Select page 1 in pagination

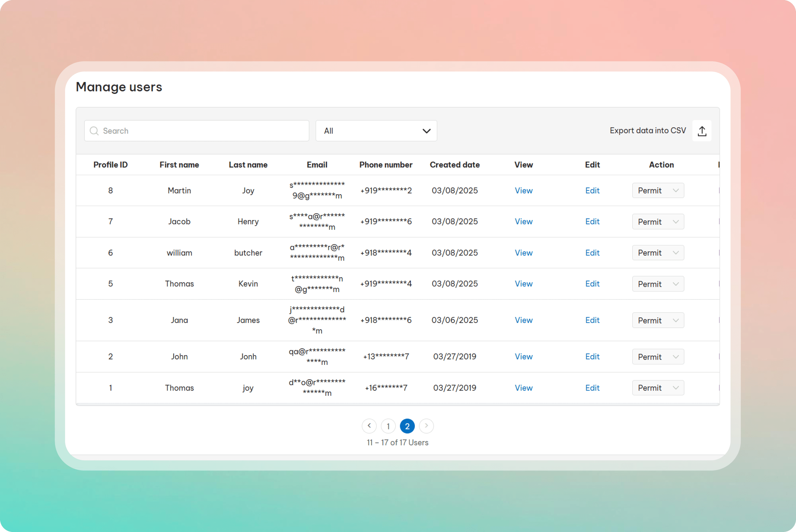coord(388,426)
